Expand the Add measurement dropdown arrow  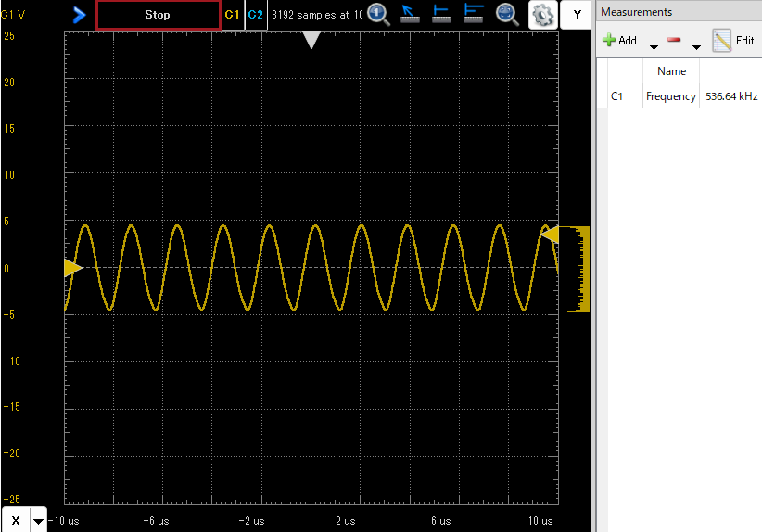[x=654, y=47]
